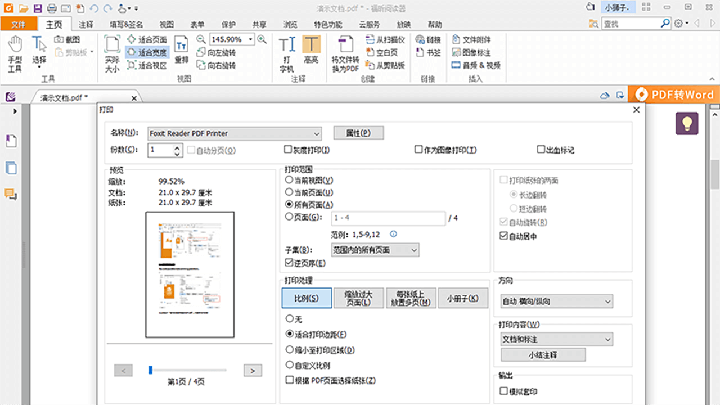Image resolution: width=720 pixels, height=405 pixels.
Task: Open the File (文件) menu tab
Action: pos(18,24)
